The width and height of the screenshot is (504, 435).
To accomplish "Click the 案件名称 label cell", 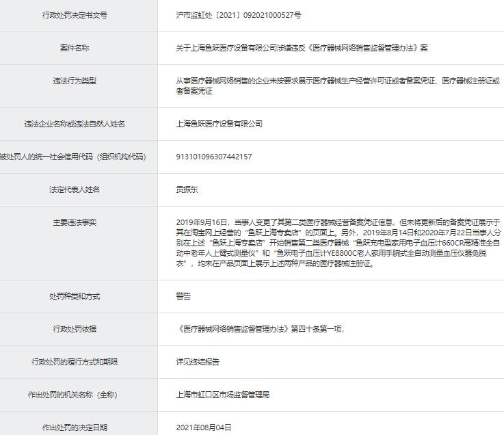I will tap(75, 48).
